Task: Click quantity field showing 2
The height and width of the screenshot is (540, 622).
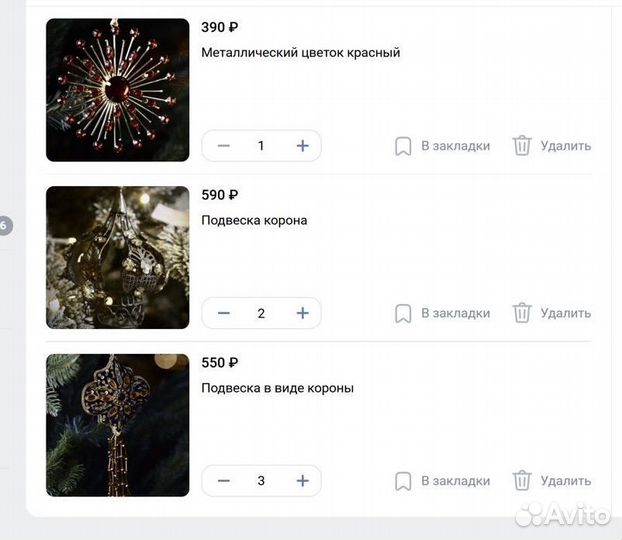Action: 261,313
